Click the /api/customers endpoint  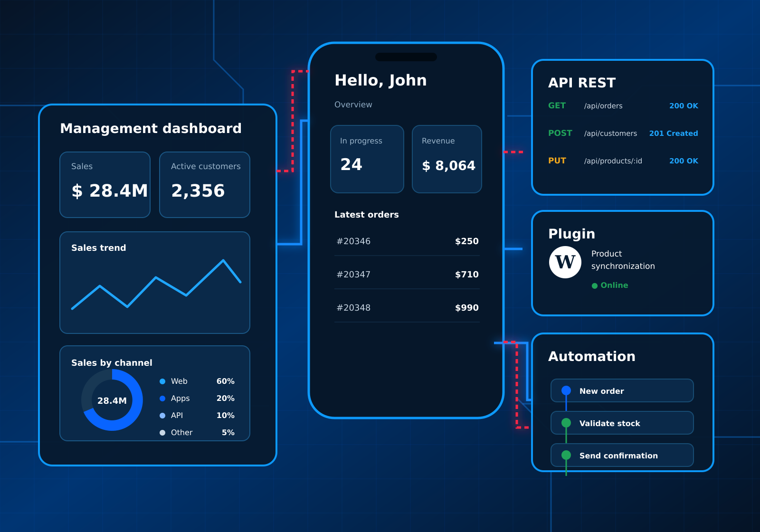[610, 133]
